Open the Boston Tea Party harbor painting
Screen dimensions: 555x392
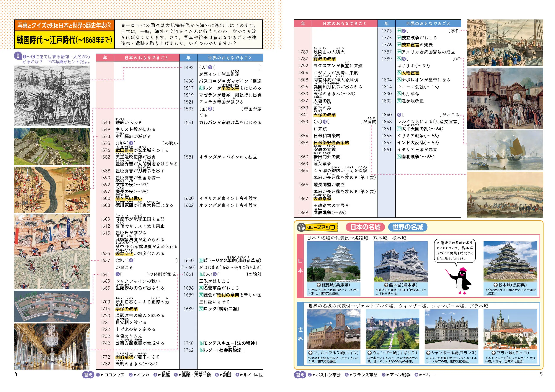coord(505,43)
